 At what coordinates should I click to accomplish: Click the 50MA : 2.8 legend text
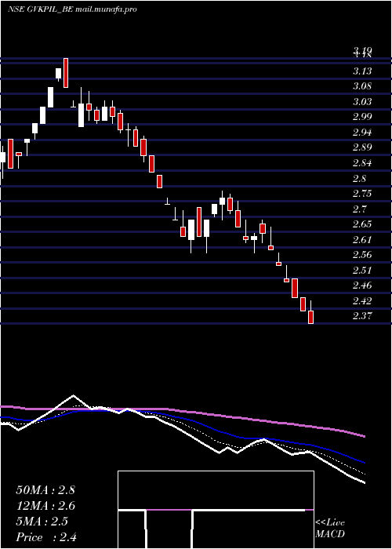pos(45,490)
